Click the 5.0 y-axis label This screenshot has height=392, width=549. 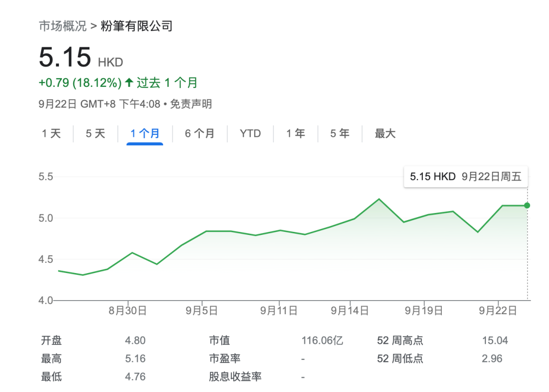click(x=46, y=218)
